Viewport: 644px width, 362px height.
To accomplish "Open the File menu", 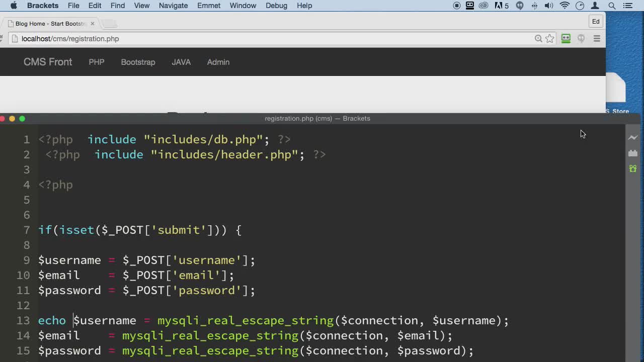I will [x=73, y=6].
